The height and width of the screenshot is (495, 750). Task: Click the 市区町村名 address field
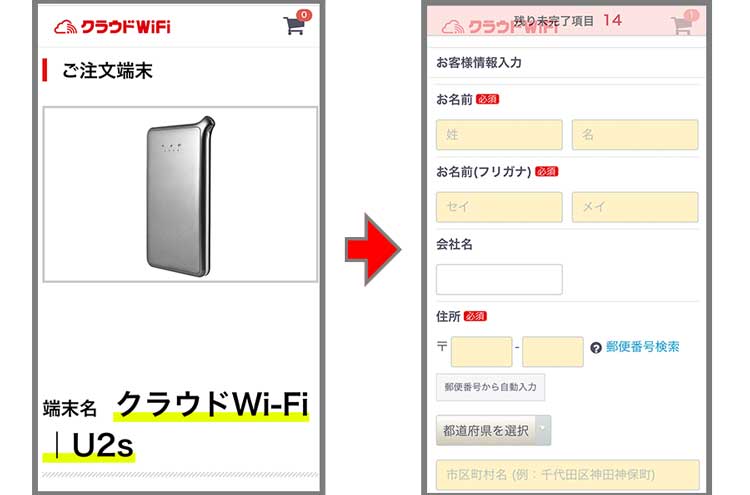(567, 474)
